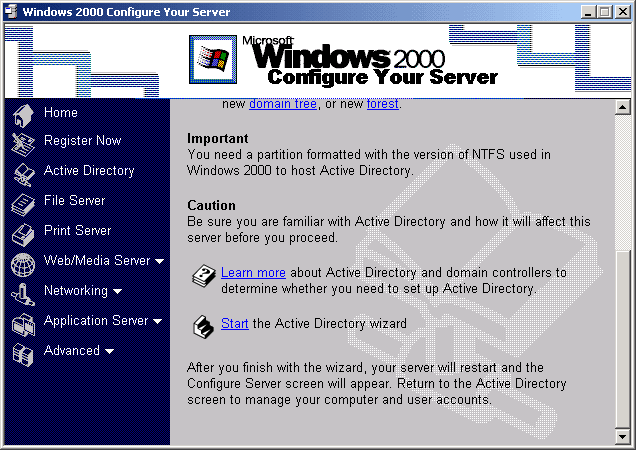Click the paragraph starting 'After you finish'
Image resolution: width=636 pixels, height=450 pixels.
[377, 383]
